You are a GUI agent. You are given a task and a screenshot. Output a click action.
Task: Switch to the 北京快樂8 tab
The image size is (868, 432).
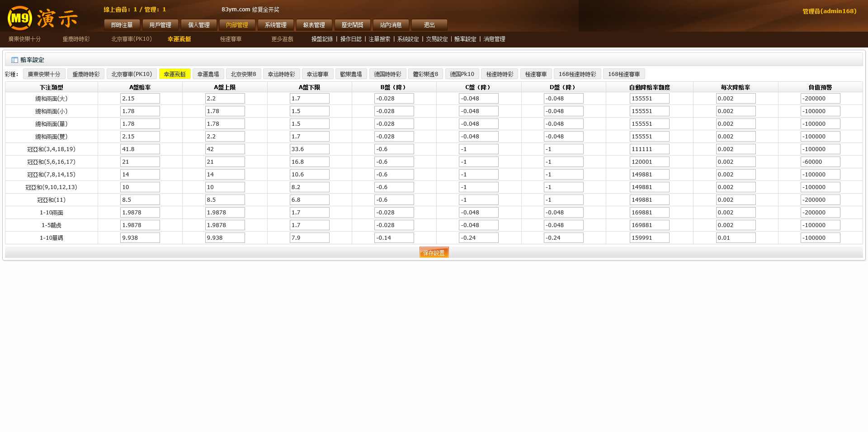coord(243,74)
